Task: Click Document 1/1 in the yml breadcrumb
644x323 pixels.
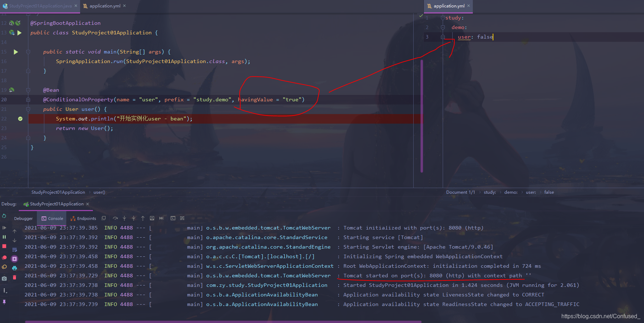Action: [460, 192]
